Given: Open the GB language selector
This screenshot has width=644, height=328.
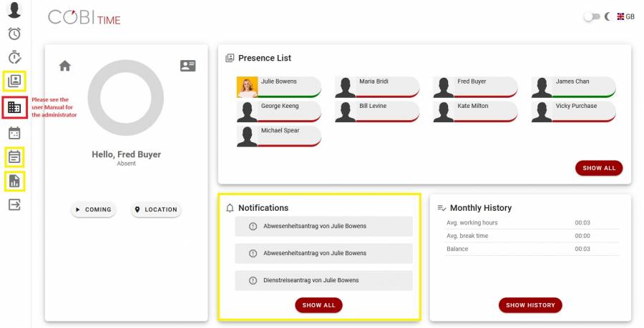Looking at the screenshot, I should (625, 16).
